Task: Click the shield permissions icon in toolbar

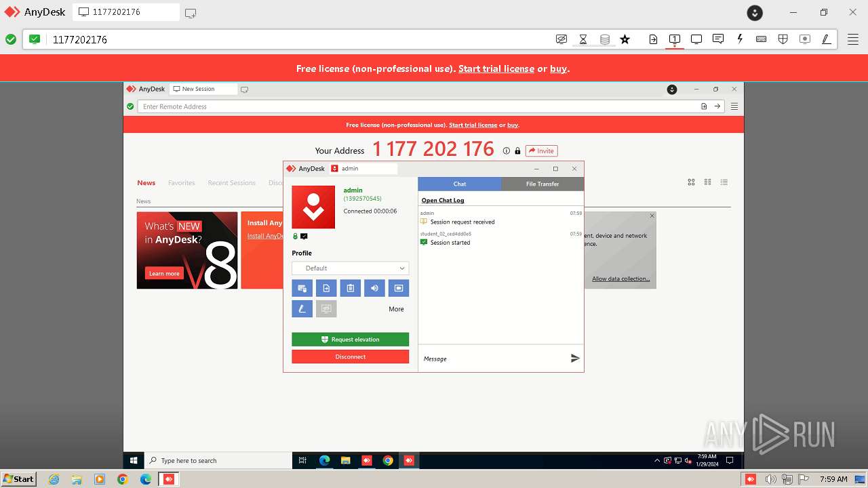Action: point(783,39)
